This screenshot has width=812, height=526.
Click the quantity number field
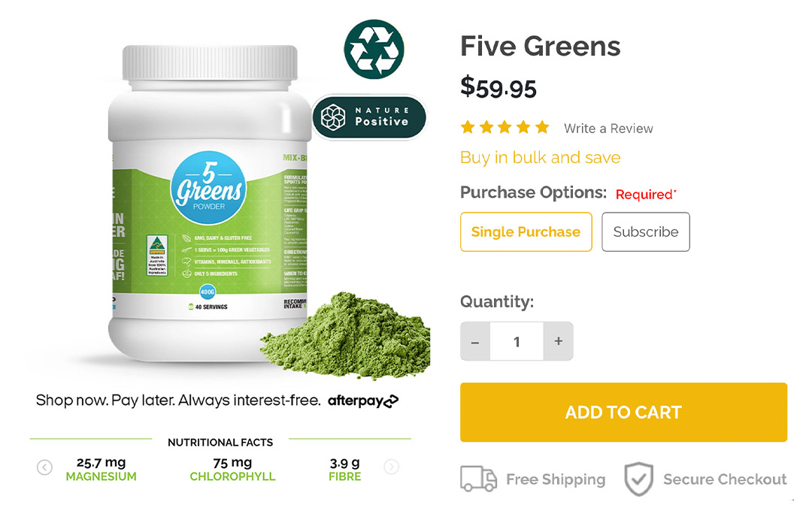pyautogui.click(x=517, y=341)
